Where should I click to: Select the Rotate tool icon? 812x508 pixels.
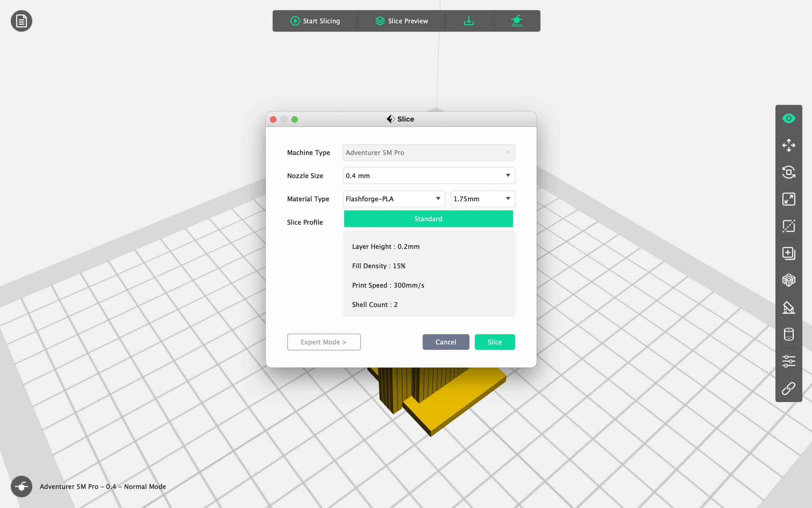(x=788, y=172)
